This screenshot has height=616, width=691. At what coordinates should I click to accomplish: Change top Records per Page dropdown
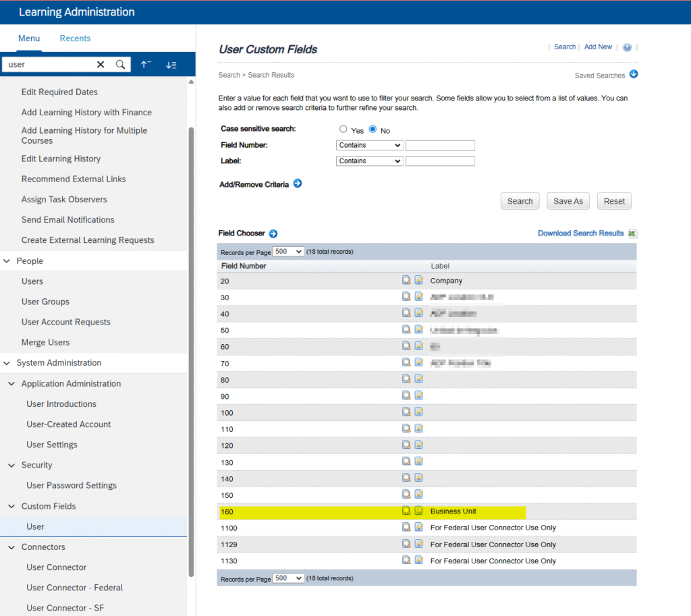click(x=289, y=252)
